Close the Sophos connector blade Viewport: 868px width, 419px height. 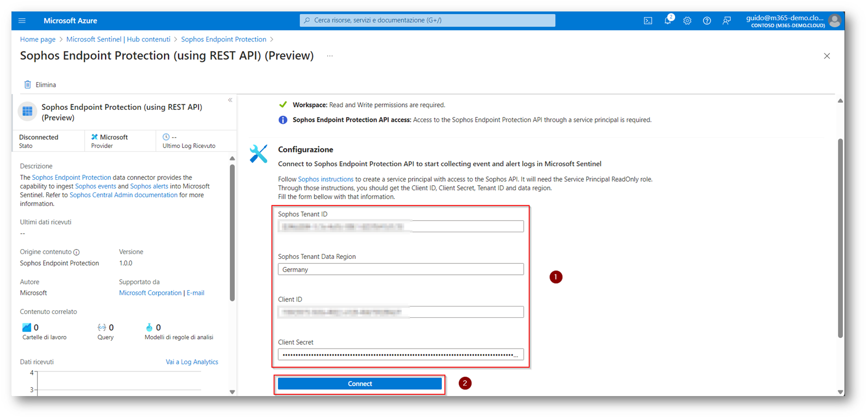(x=827, y=56)
